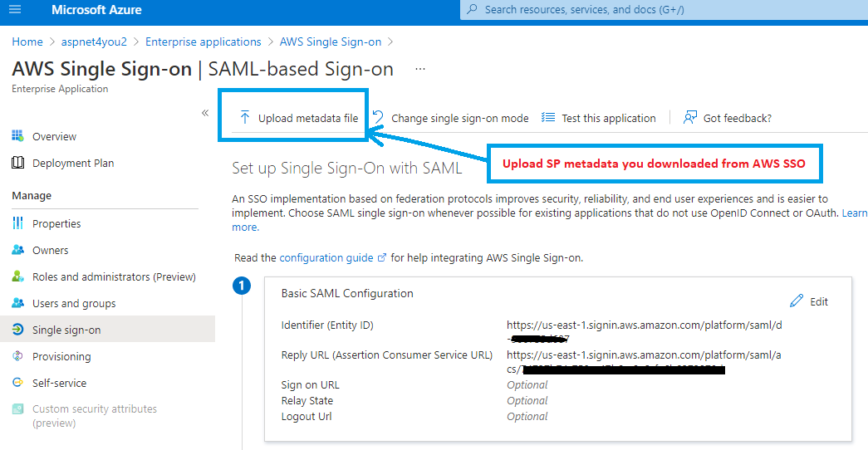Click the Upload metadata file icon
The image size is (868, 450).
coord(245,118)
